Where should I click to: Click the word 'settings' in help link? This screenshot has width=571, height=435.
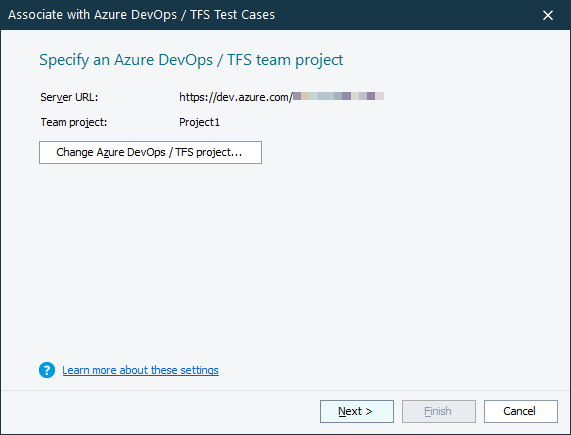coord(199,370)
